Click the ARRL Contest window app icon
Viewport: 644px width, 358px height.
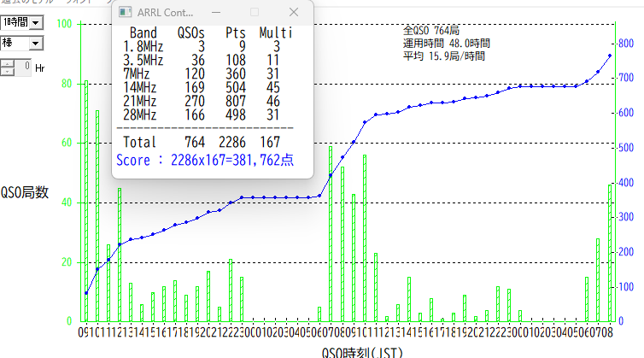click(x=125, y=12)
